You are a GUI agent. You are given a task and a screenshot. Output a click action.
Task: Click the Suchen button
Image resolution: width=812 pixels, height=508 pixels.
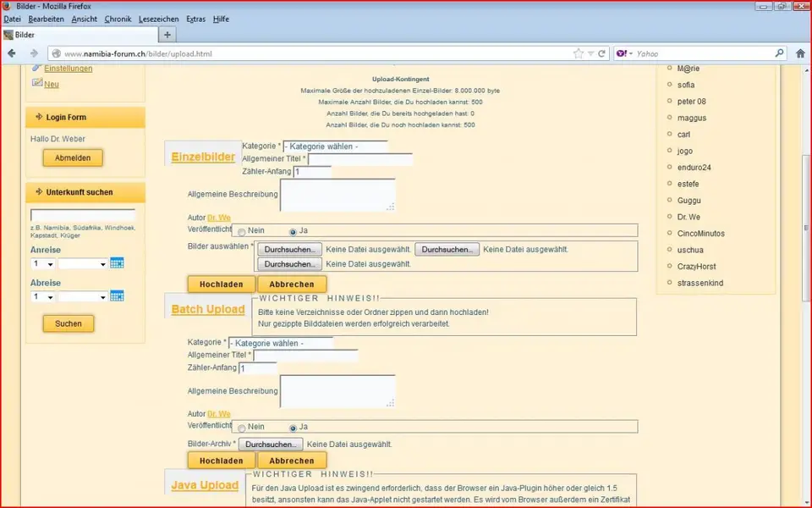pos(69,324)
